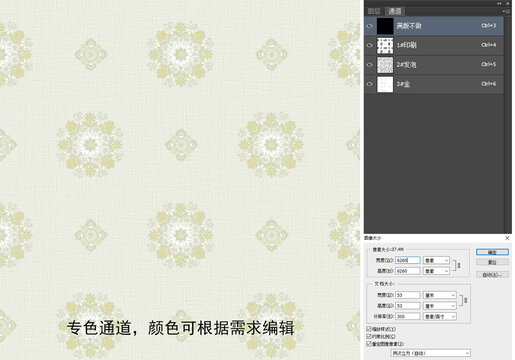This screenshot has width=515, height=360.
Task: Open the document width unit dropdown
Action: pos(440,295)
